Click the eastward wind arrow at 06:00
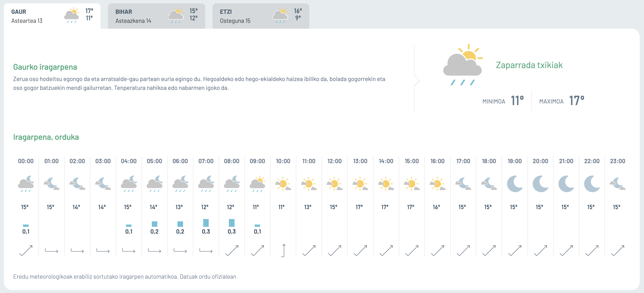 (x=180, y=251)
